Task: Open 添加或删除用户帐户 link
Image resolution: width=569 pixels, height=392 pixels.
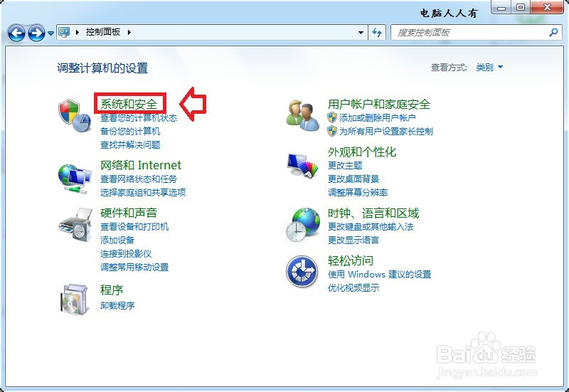Action: pos(378,117)
